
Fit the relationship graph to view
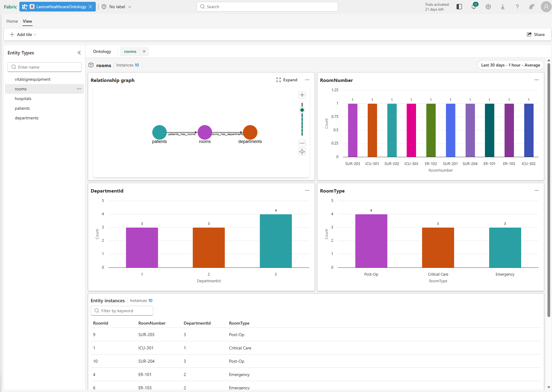[x=302, y=152]
